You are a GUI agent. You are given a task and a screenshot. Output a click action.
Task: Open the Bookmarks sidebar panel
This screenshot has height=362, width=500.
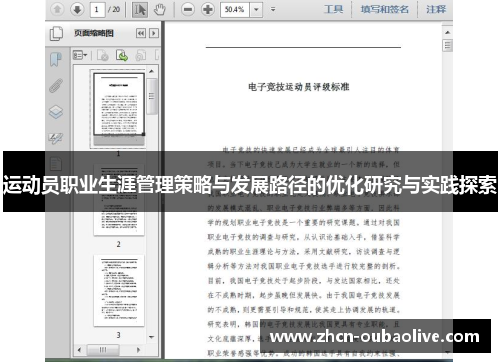(x=56, y=59)
